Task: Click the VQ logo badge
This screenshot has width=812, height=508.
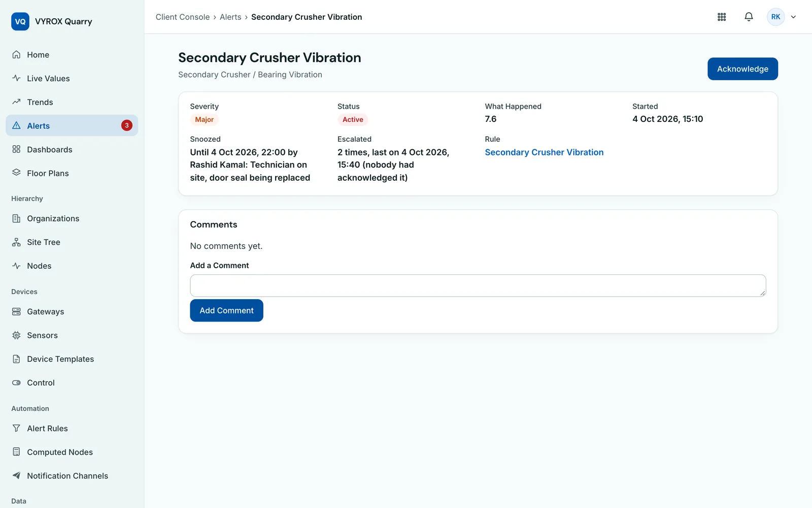Action: [20, 21]
